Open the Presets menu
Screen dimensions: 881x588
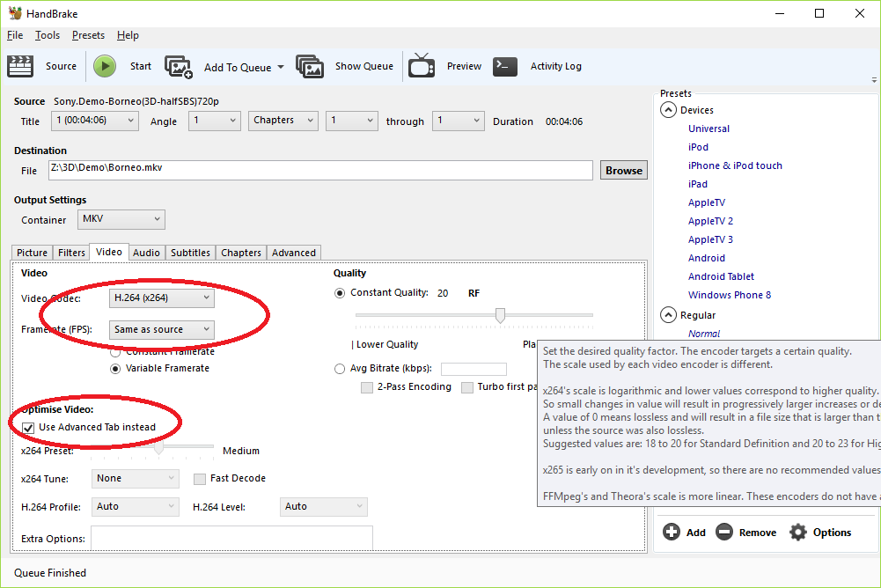[88, 35]
